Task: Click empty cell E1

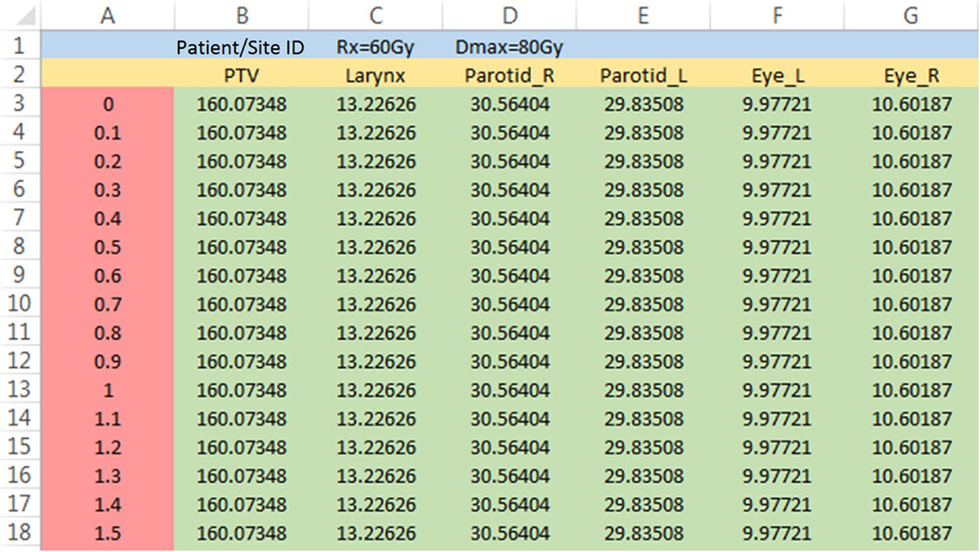Action: (643, 46)
